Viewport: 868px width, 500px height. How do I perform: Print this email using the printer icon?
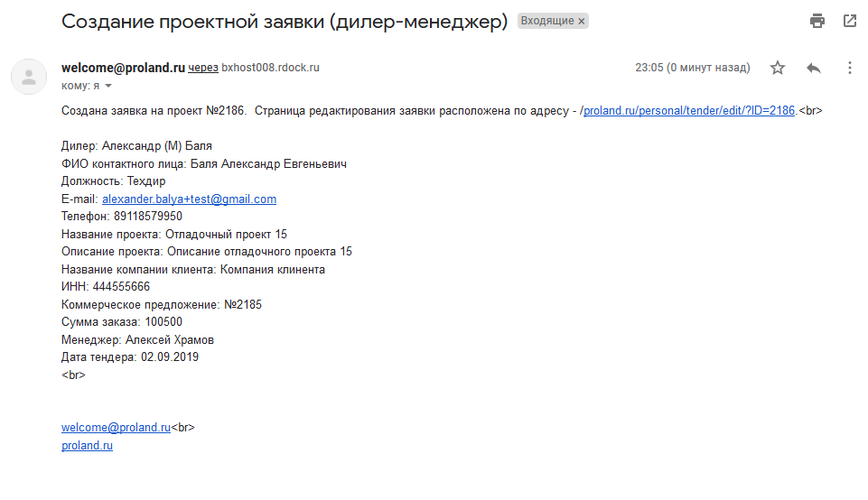click(x=817, y=21)
